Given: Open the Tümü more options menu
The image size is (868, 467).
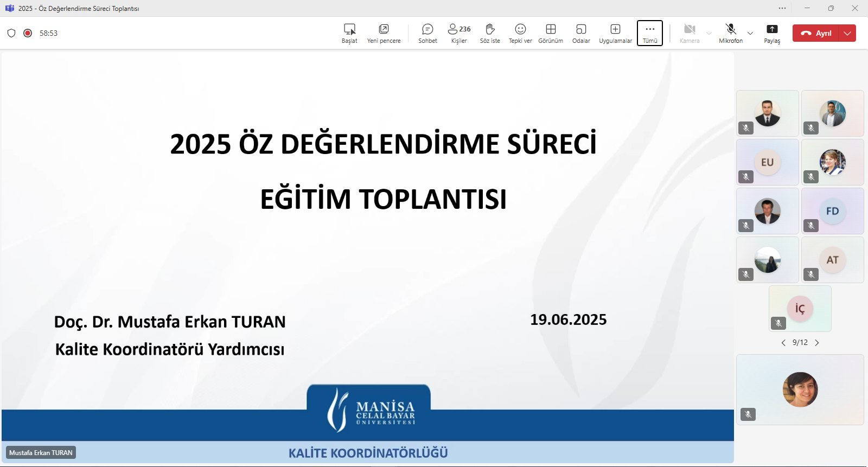Looking at the screenshot, I should click(650, 33).
